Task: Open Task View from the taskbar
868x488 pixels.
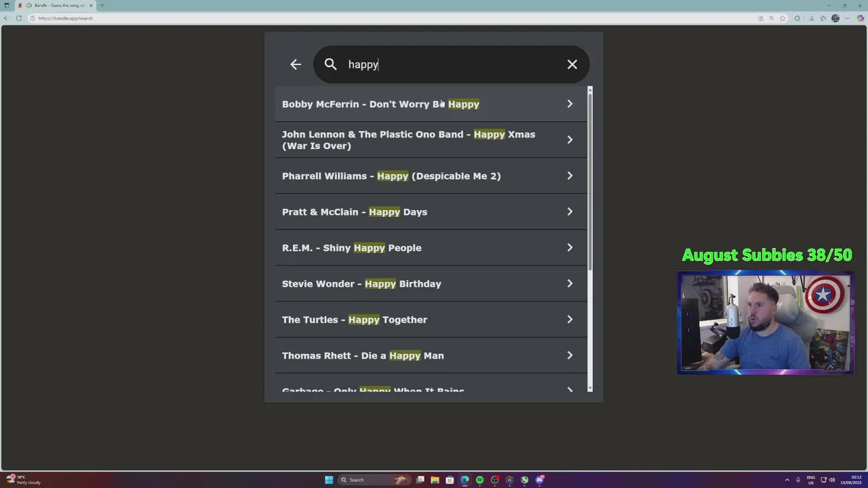Action: click(x=420, y=480)
